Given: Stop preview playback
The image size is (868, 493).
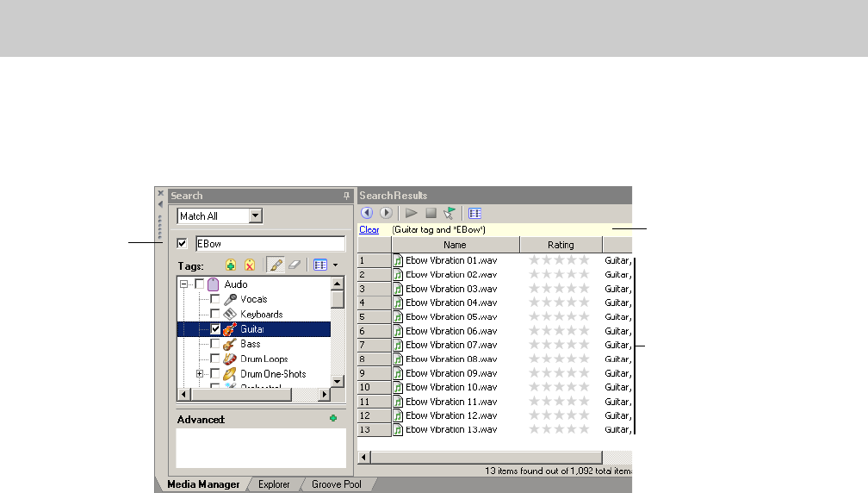Looking at the screenshot, I should (x=431, y=213).
